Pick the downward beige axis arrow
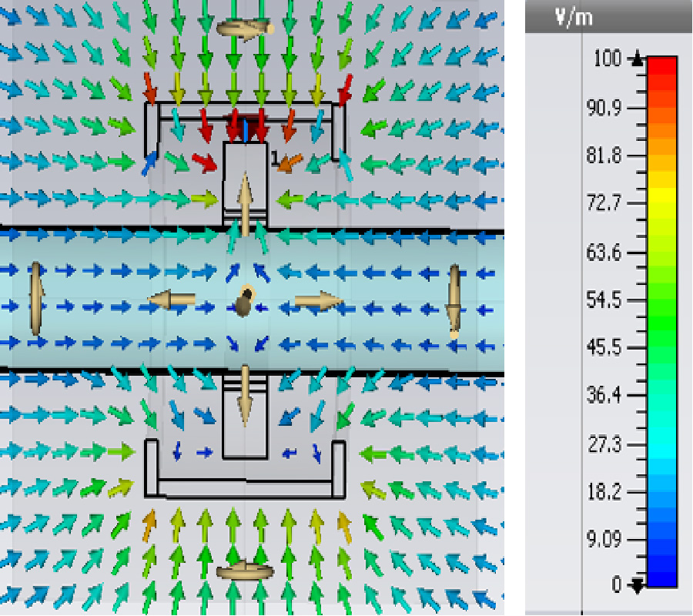693x616 pixels. click(x=245, y=394)
